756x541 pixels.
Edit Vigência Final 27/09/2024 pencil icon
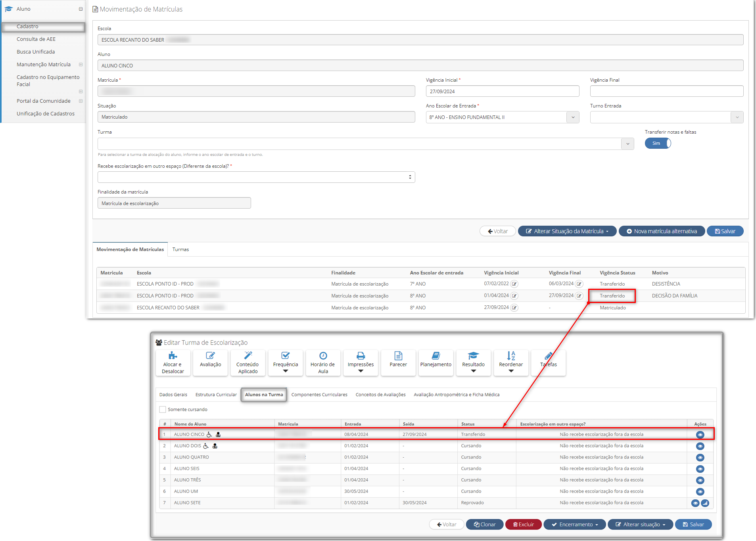coord(579,296)
